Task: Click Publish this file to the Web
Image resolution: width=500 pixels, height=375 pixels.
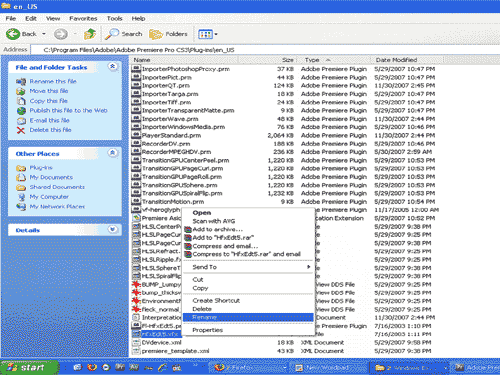Action: (x=68, y=110)
